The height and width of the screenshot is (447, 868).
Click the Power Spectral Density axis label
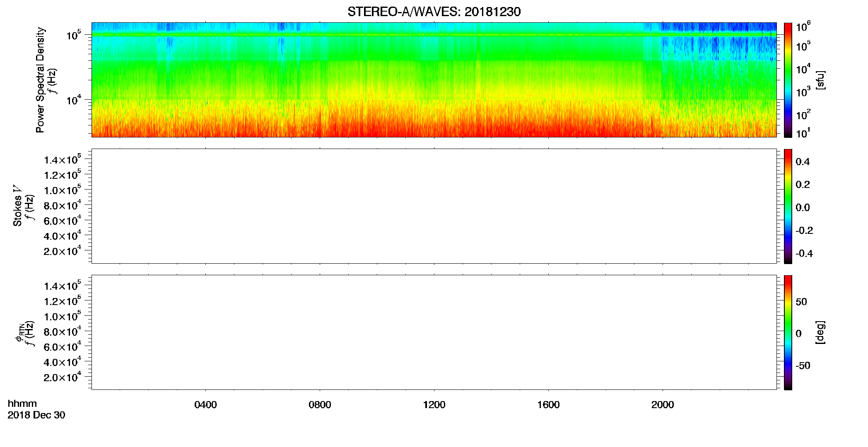[40, 80]
